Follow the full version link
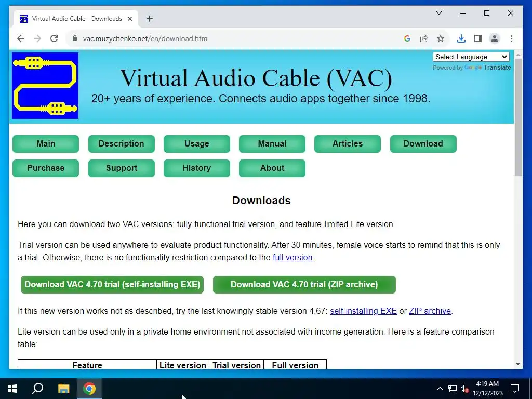This screenshot has height=399, width=532. (292, 258)
